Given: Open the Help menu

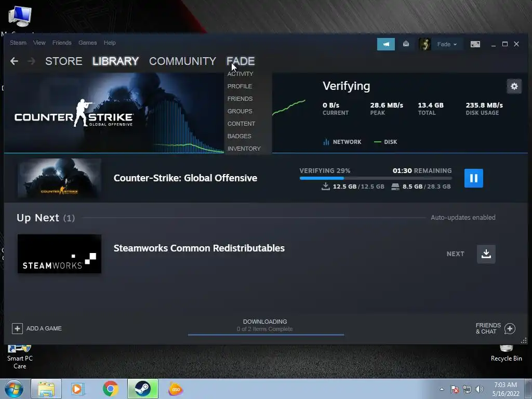Looking at the screenshot, I should [110, 43].
